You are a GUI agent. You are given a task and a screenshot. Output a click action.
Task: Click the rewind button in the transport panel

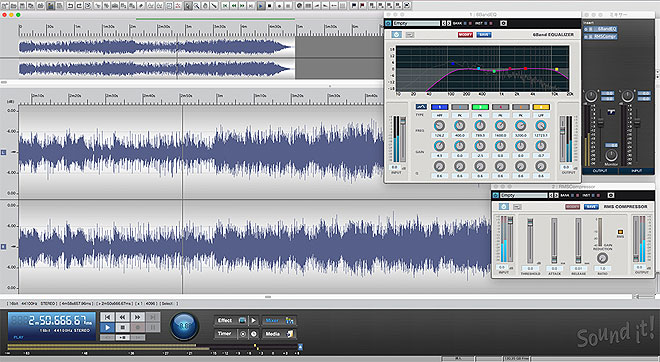tap(122, 317)
